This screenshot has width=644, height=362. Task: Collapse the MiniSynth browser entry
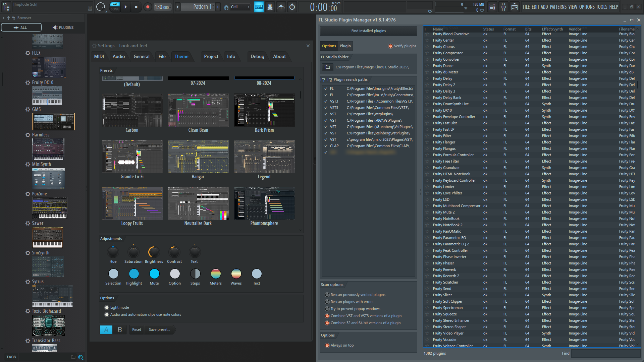pos(28,164)
